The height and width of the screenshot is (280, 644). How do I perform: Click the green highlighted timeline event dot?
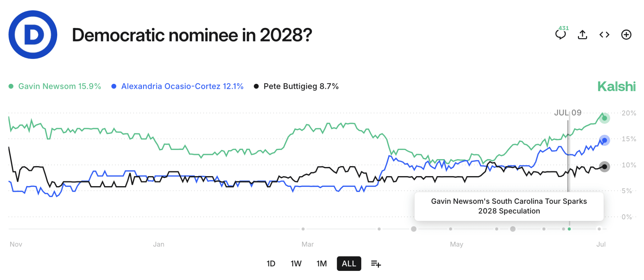(x=569, y=229)
